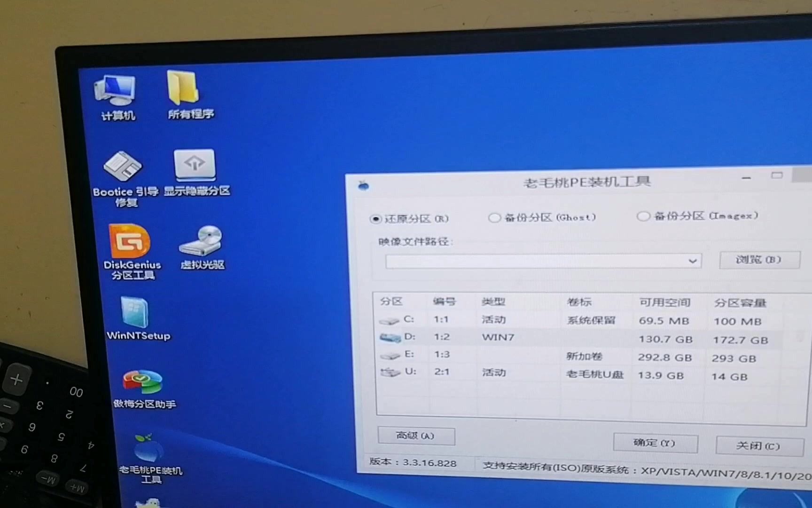
Task: Select the 备份分区 (Ghost) radio option
Action: [x=542, y=217]
